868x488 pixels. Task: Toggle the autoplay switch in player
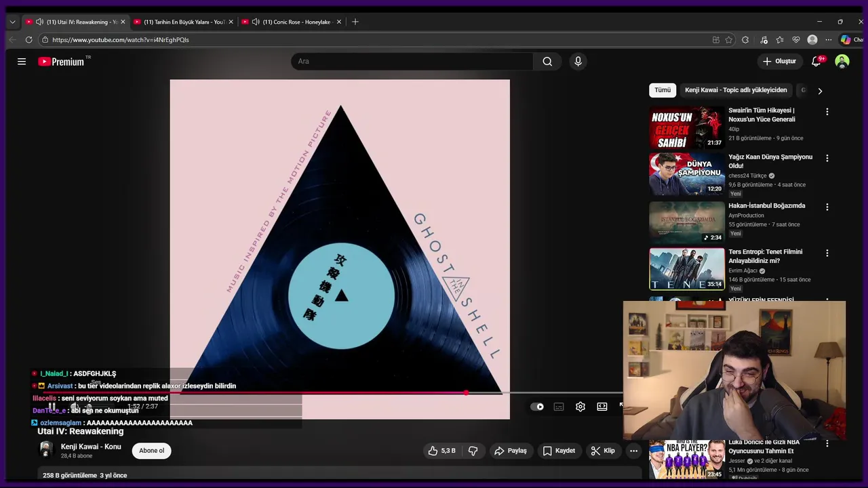coord(537,407)
